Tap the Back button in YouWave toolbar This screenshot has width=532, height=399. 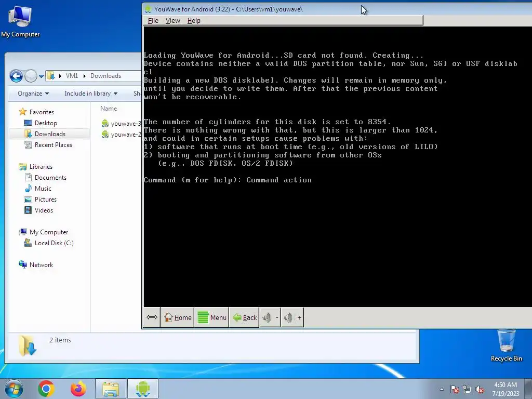[244, 317]
